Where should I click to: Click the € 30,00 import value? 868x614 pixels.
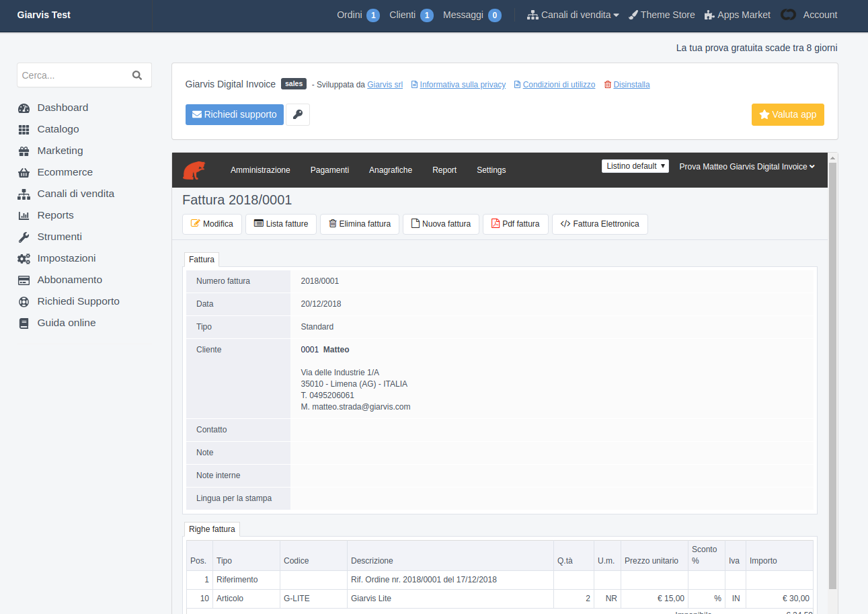[795, 599]
